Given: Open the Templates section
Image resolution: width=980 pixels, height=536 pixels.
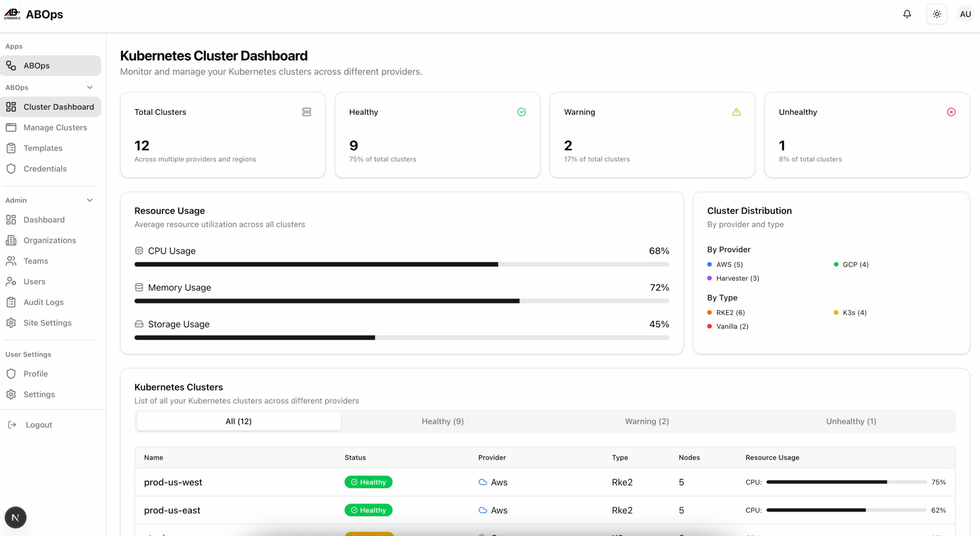Looking at the screenshot, I should coord(43,148).
